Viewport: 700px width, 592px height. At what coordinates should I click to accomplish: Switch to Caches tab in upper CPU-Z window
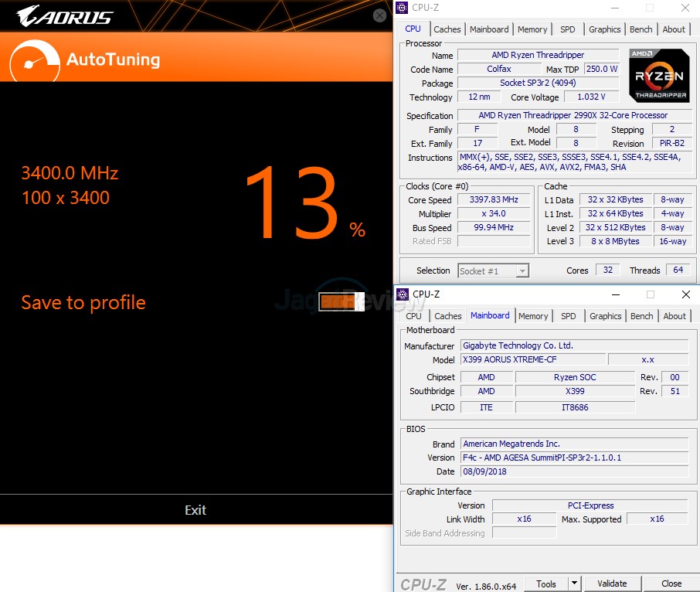447,29
